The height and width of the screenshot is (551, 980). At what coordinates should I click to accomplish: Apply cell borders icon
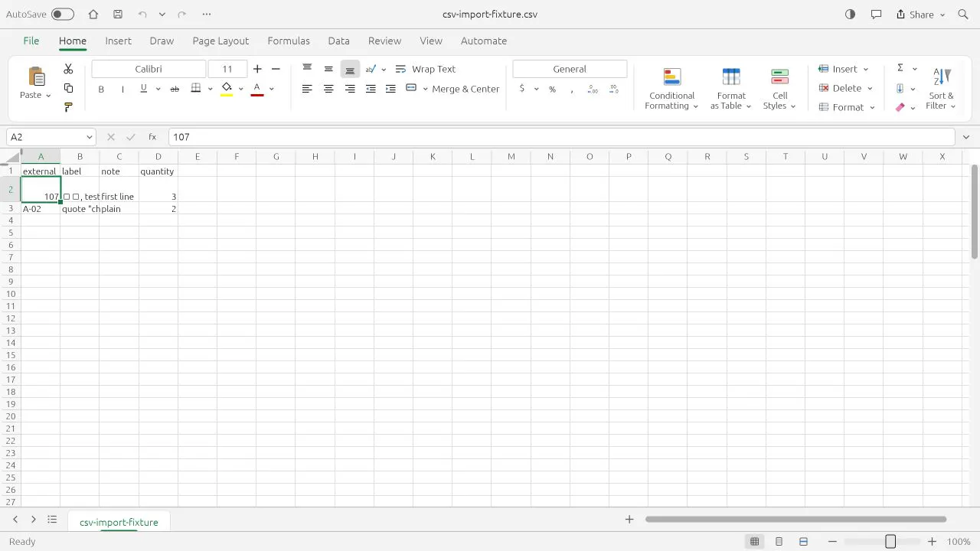click(x=196, y=89)
